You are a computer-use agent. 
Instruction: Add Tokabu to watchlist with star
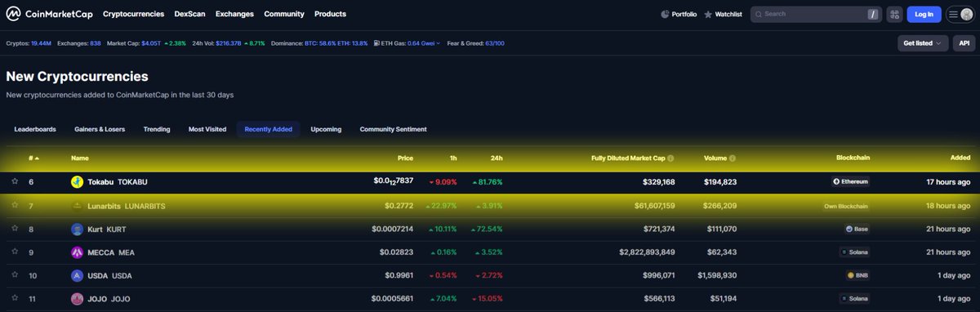point(14,181)
